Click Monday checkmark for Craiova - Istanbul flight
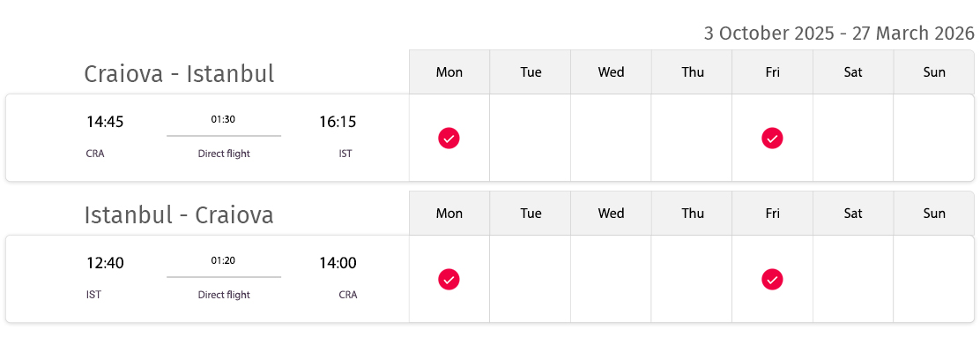980x338 pixels. point(449,138)
